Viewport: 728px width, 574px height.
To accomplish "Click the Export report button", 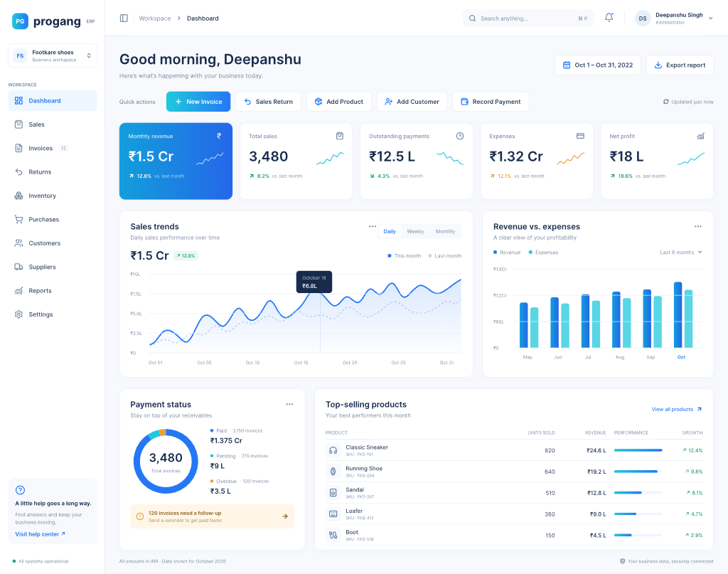I will pyautogui.click(x=680, y=65).
